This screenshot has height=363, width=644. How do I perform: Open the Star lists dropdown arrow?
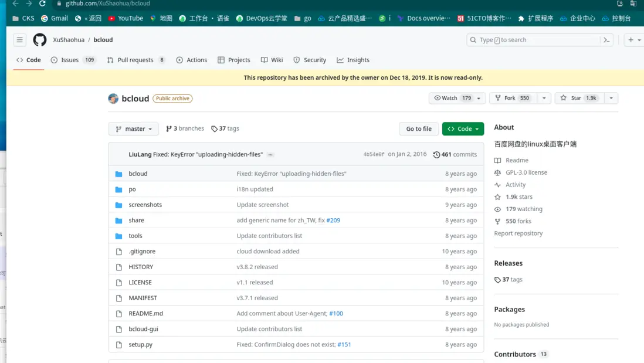pos(611,98)
